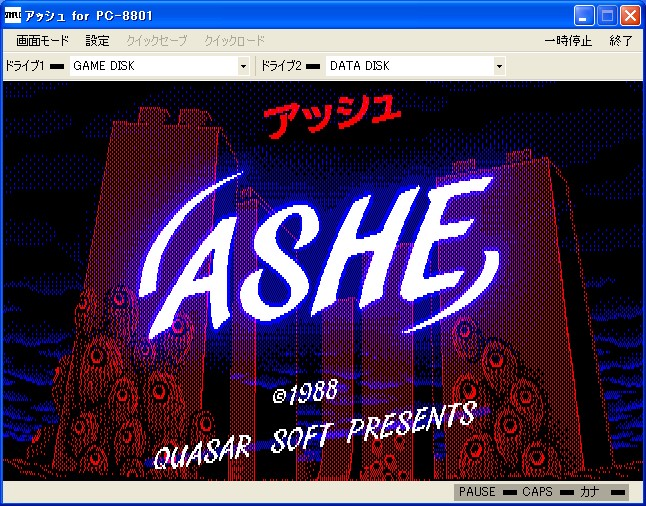Click the アッシュ for PC-8801 title bar text

tap(89, 16)
